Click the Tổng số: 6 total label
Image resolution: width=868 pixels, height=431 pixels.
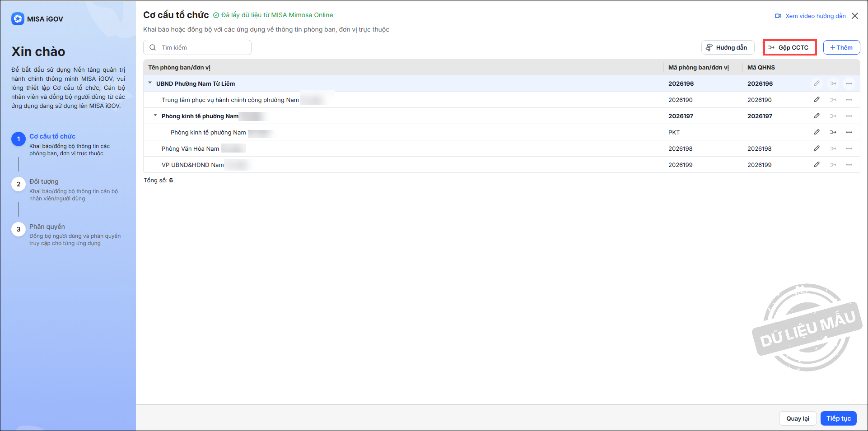click(158, 180)
